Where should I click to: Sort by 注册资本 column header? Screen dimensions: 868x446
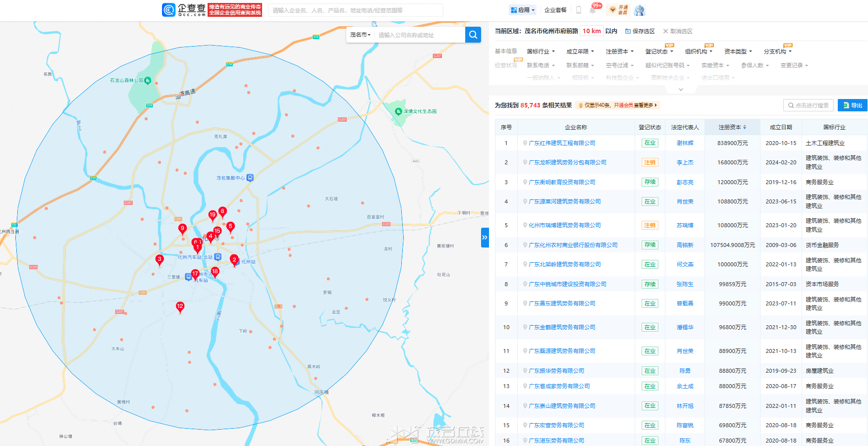click(732, 127)
